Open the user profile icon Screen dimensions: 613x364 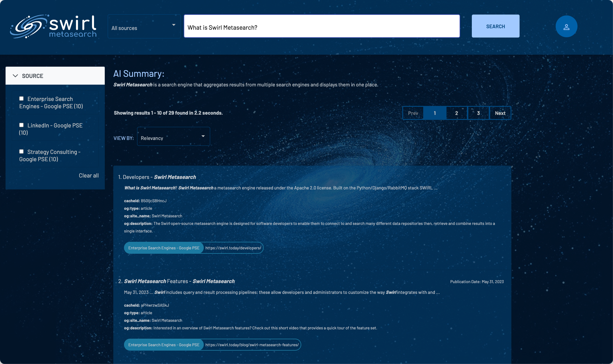click(x=566, y=26)
